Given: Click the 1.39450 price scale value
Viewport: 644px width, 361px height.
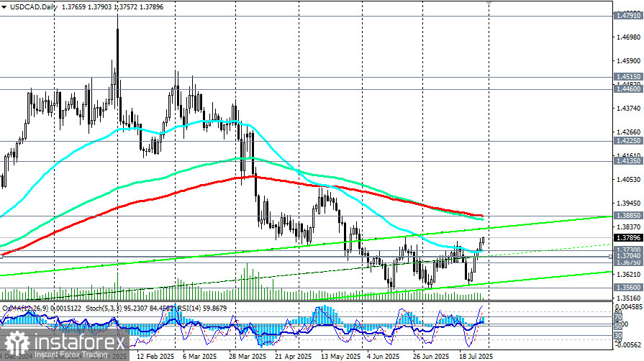Looking at the screenshot, I should [x=628, y=204].
